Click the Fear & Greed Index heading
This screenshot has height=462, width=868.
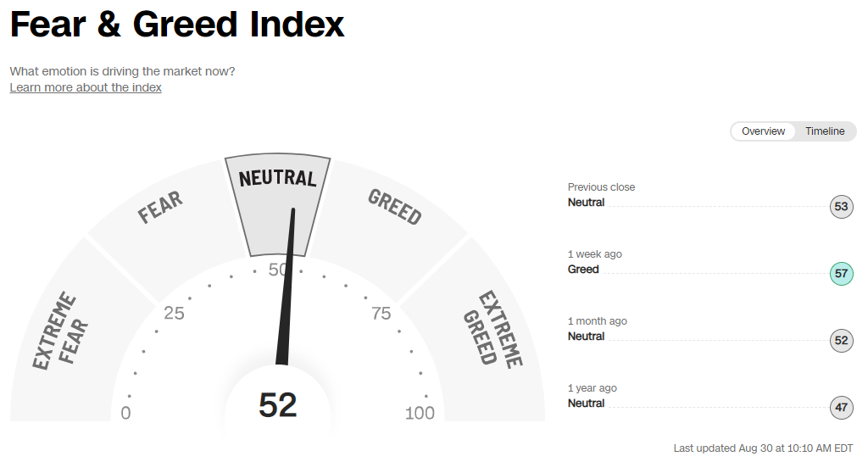(177, 25)
